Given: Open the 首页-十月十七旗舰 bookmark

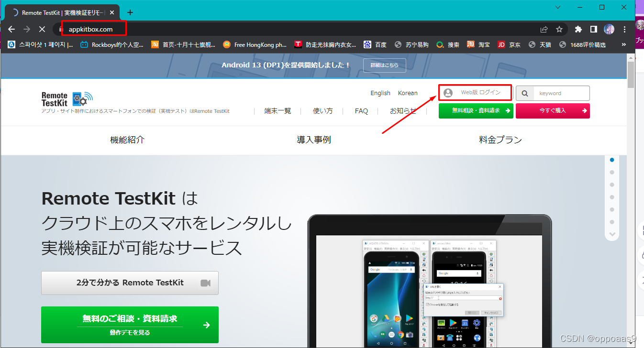Looking at the screenshot, I should [184, 44].
